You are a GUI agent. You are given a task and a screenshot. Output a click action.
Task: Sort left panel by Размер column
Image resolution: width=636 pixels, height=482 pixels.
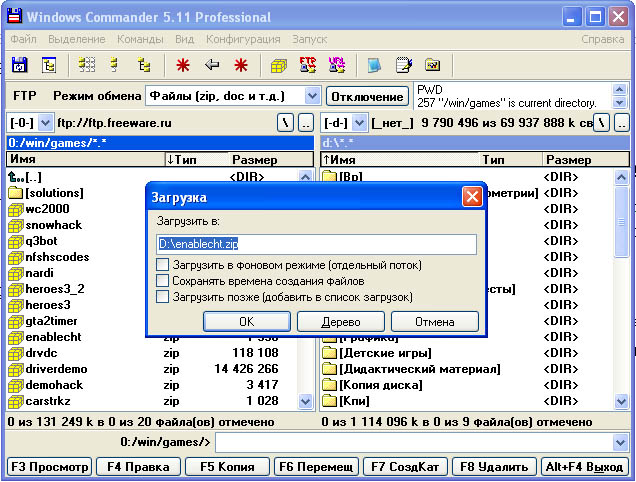pyautogui.click(x=271, y=159)
